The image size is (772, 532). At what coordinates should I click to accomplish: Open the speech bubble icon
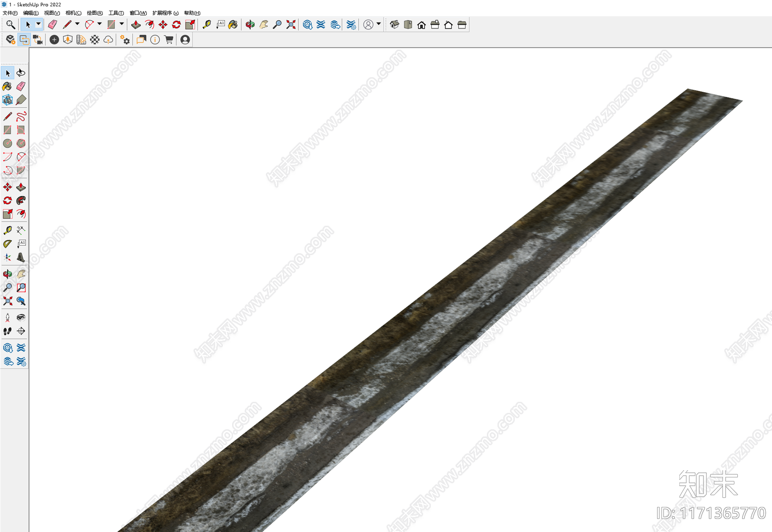(141, 40)
